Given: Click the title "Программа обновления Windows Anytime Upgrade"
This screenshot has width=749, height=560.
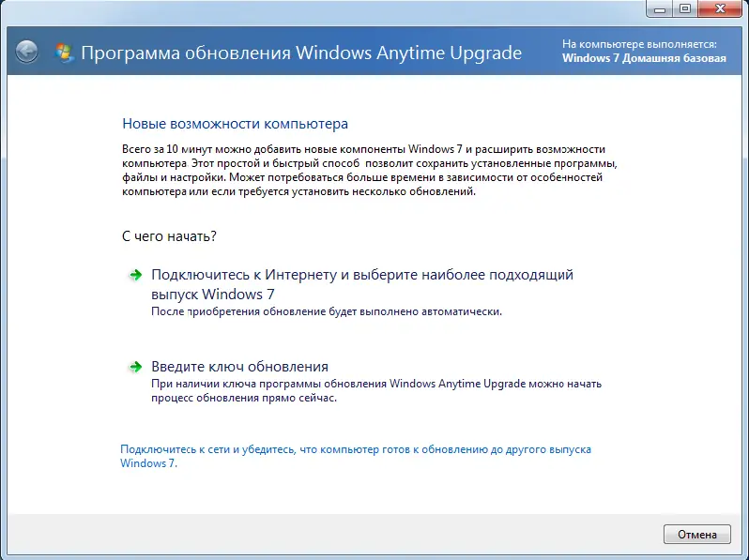Looking at the screenshot, I should click(x=301, y=53).
